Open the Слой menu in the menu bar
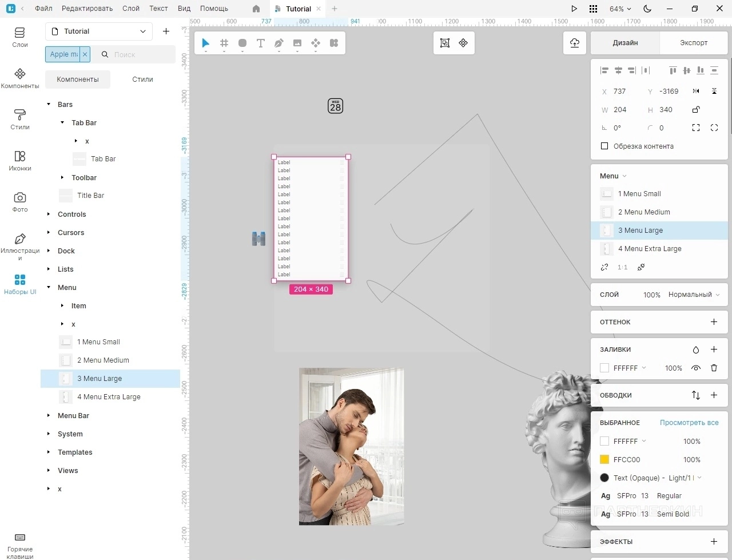Image resolution: width=732 pixels, height=560 pixels. (131, 9)
